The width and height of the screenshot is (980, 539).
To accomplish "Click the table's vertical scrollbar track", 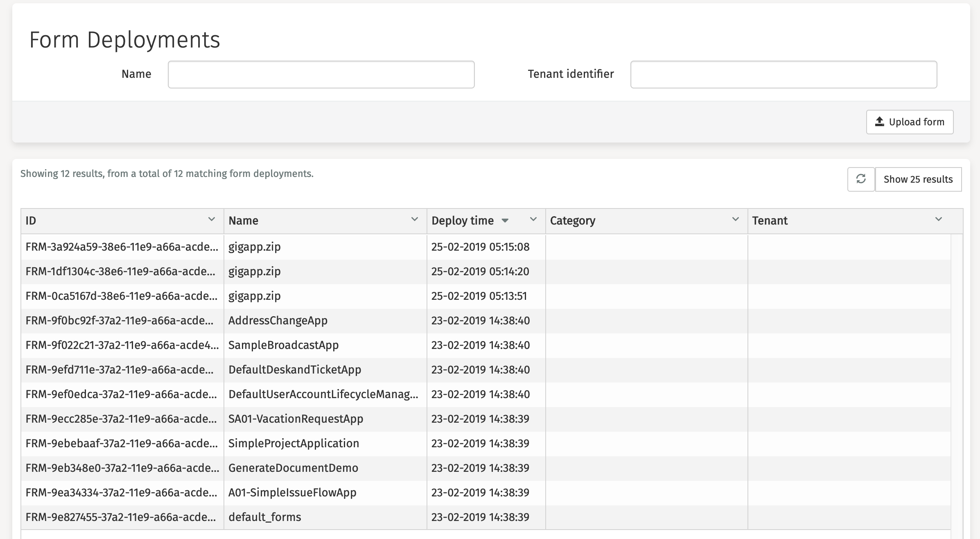I will [x=956, y=381].
